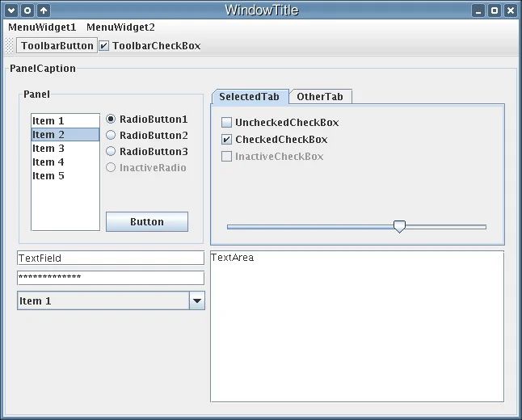Select Item 2 in the list
The height and width of the screenshot is (420, 522).
pyautogui.click(x=65, y=134)
